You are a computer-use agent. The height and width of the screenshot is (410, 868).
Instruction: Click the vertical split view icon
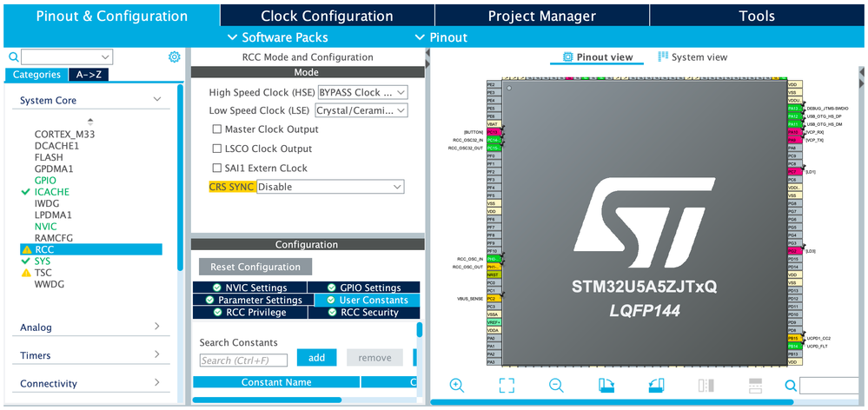click(706, 385)
